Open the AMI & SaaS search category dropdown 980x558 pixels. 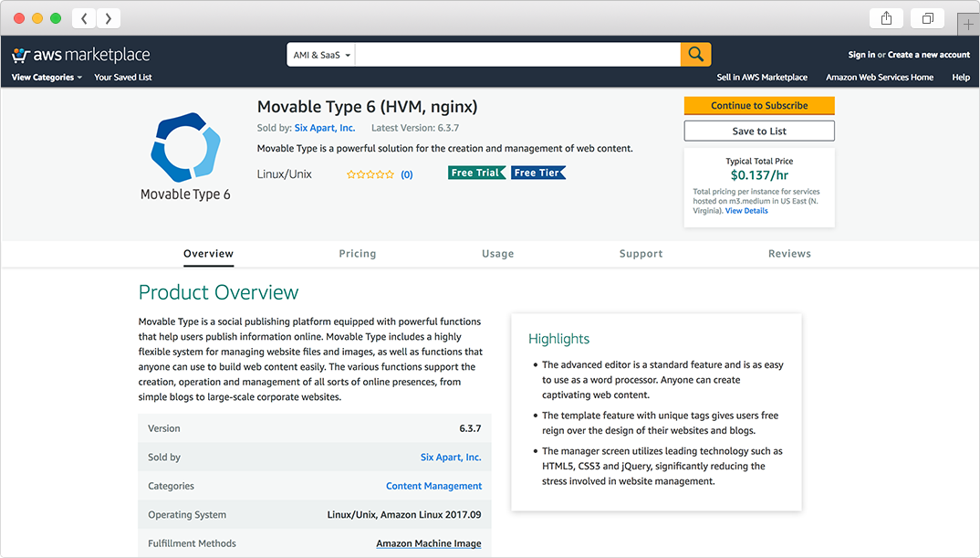(x=321, y=55)
